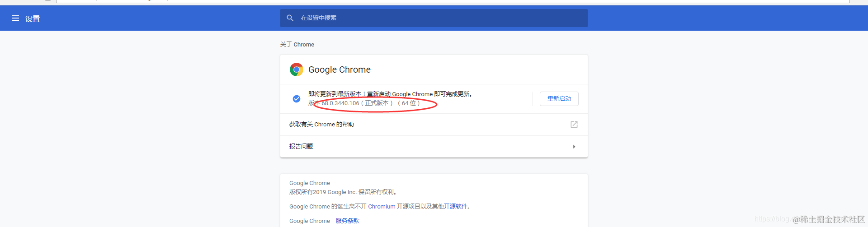
Task: Click the Google Chrome logo icon
Action: (x=297, y=69)
